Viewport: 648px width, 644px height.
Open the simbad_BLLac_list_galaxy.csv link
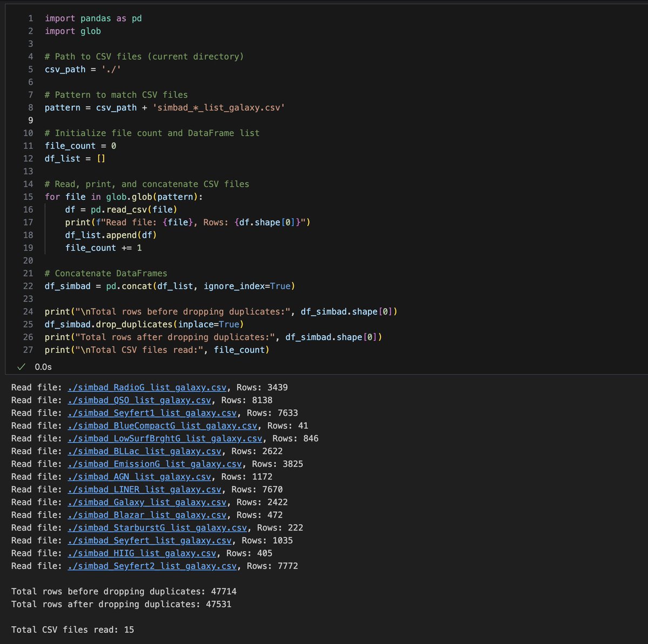pyautogui.click(x=145, y=451)
